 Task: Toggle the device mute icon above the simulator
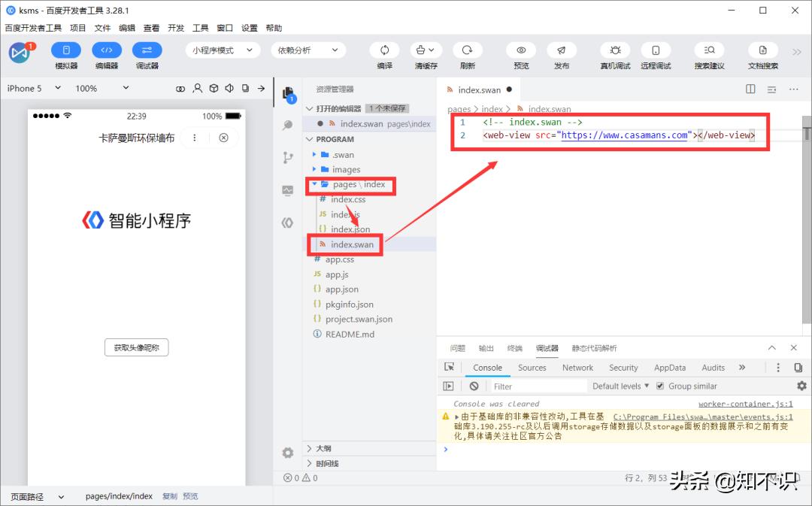(230, 89)
